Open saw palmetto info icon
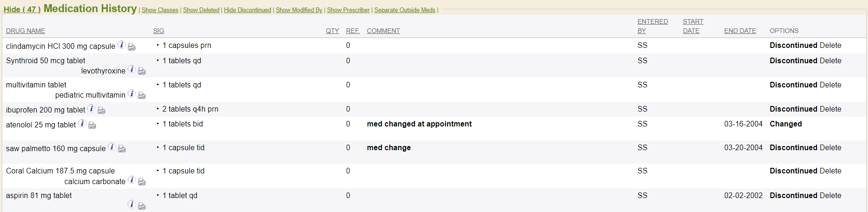The width and height of the screenshot is (868, 212). (x=112, y=147)
